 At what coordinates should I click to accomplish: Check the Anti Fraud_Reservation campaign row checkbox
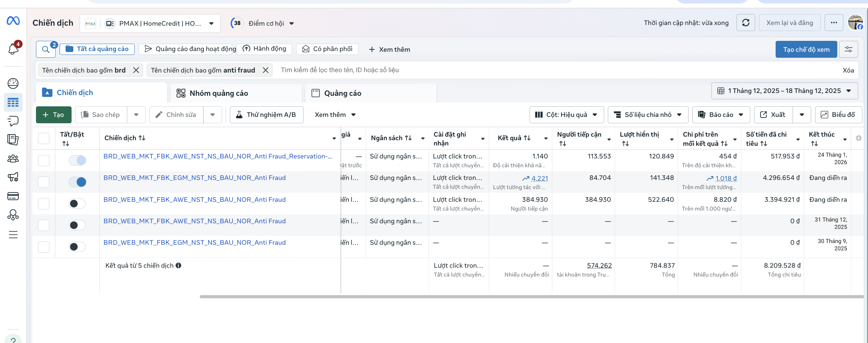44,161
